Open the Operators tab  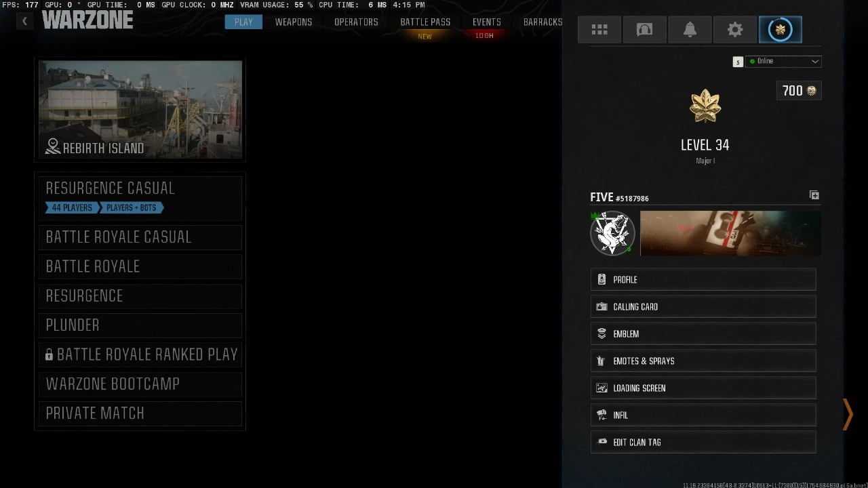pos(356,22)
